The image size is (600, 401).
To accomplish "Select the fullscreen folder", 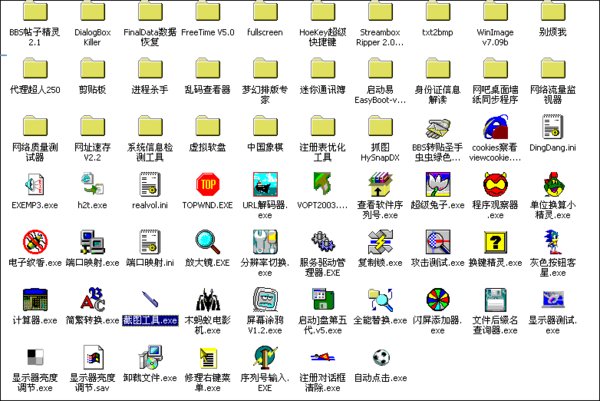I will point(265,11).
